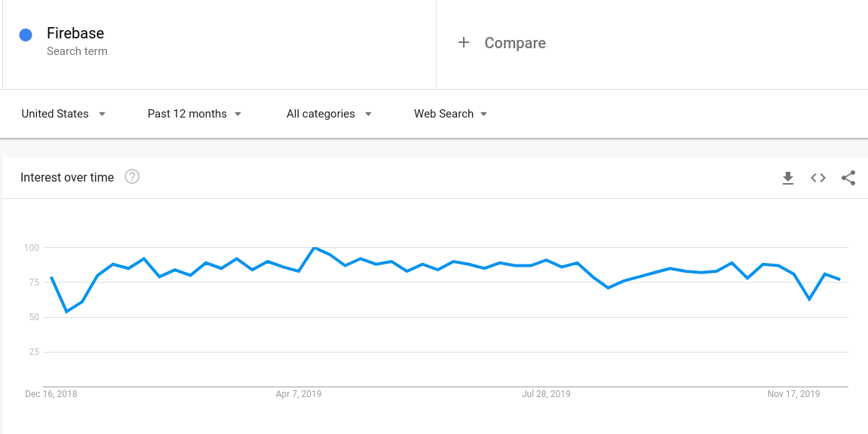Open the Interest over time help icon

[x=132, y=177]
